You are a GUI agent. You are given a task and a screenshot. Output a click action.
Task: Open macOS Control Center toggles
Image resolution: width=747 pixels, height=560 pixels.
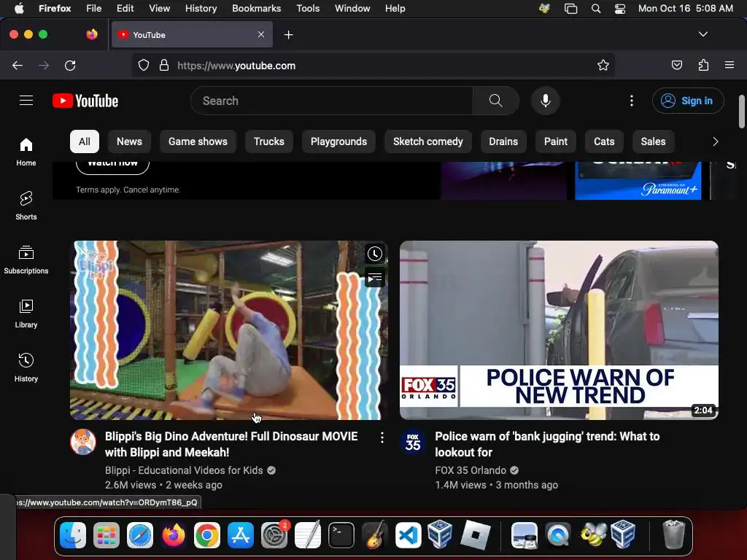click(x=620, y=9)
